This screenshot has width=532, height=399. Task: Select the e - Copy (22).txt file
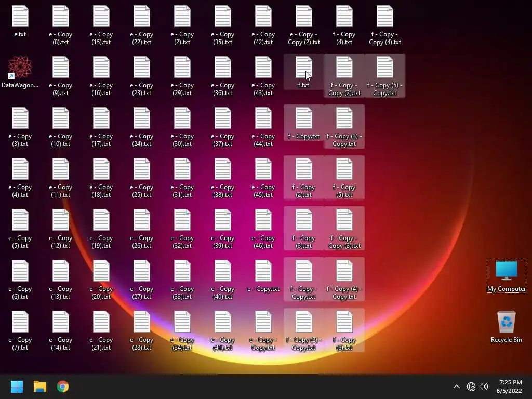click(141, 25)
